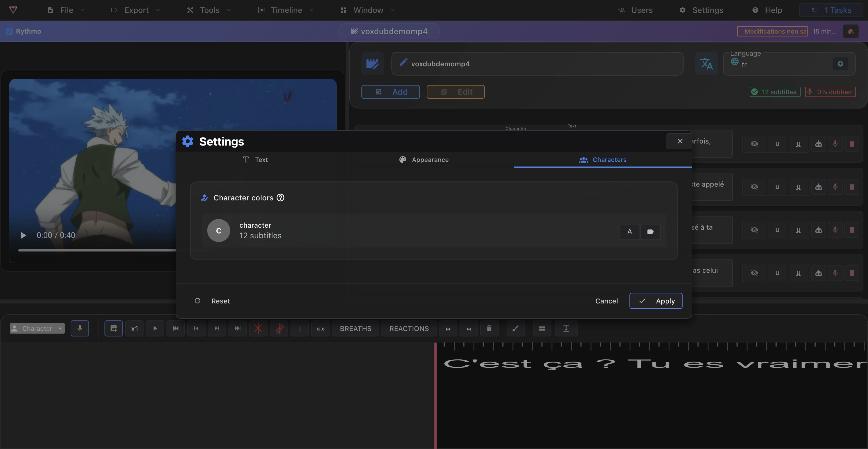Toggle visibility of the 'arfois,' subtitle row

tap(754, 144)
